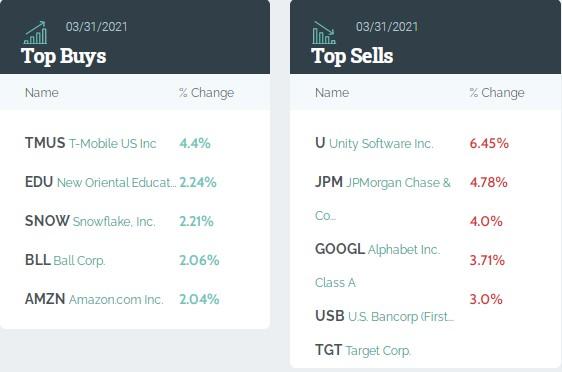
Task: Open the EDU New Oriental Education entry
Action: pos(100,182)
